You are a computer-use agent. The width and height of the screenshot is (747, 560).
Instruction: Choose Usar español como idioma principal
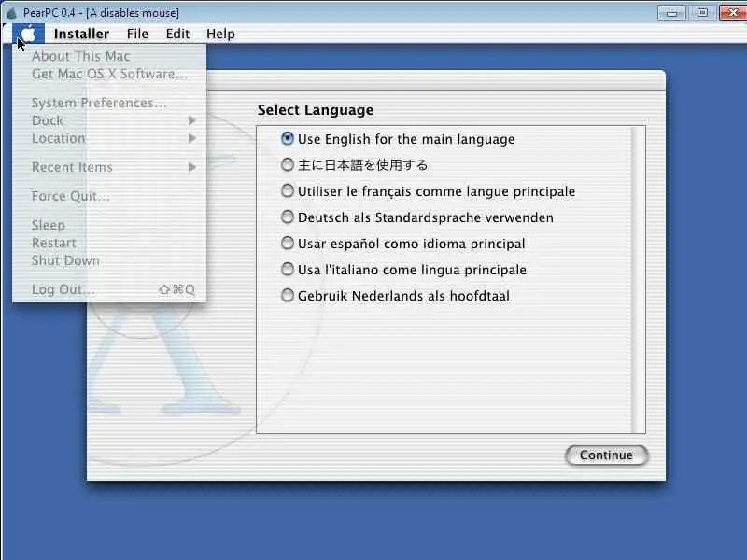pyautogui.click(x=402, y=244)
